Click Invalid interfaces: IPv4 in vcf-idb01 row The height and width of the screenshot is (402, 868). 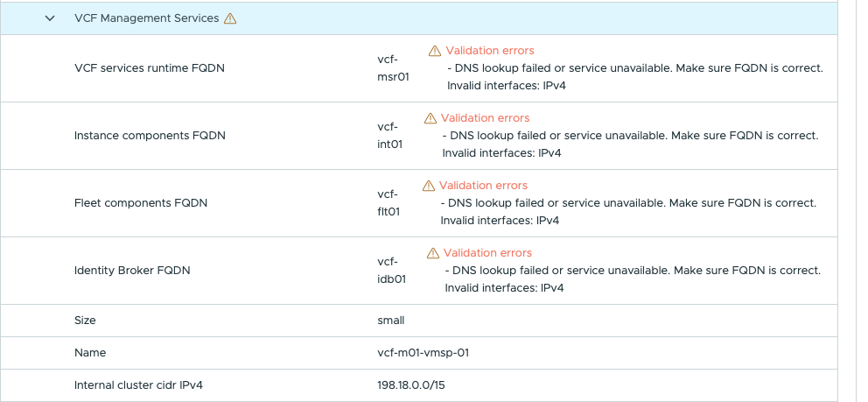(x=504, y=288)
